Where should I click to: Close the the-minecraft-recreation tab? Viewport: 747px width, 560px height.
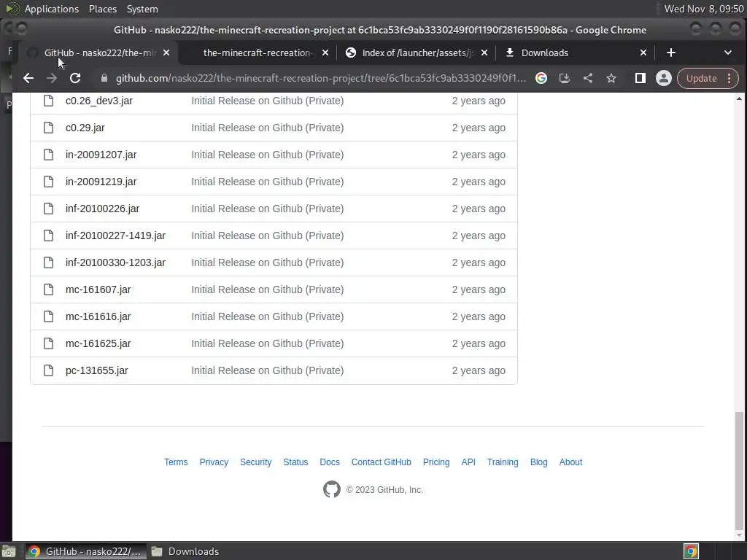tap(325, 52)
